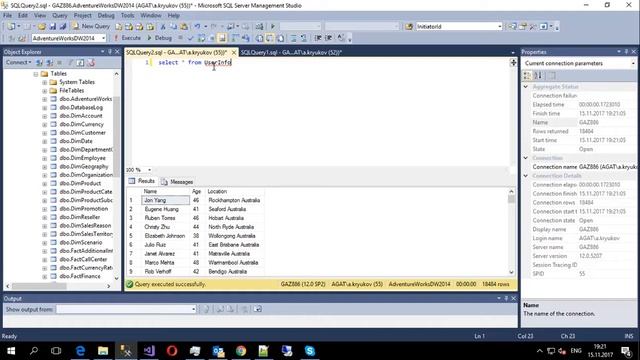Click Connect Object Explorer icon

point(39,62)
